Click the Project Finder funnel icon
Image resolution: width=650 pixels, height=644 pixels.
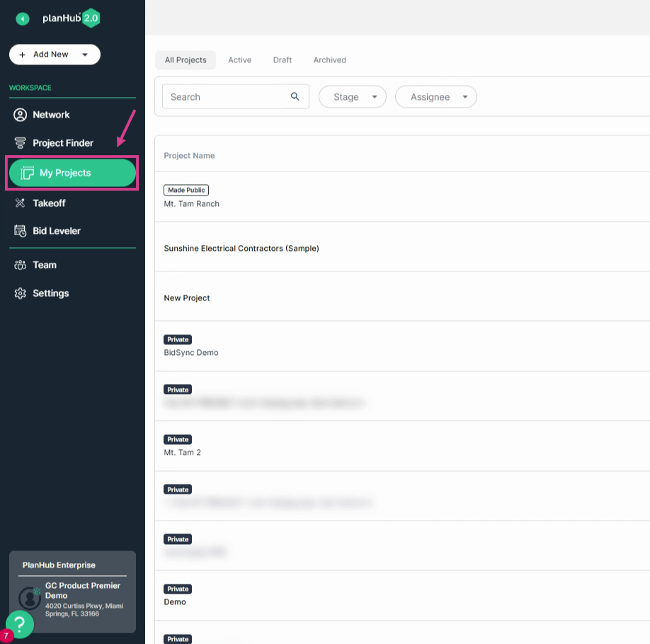coord(20,143)
